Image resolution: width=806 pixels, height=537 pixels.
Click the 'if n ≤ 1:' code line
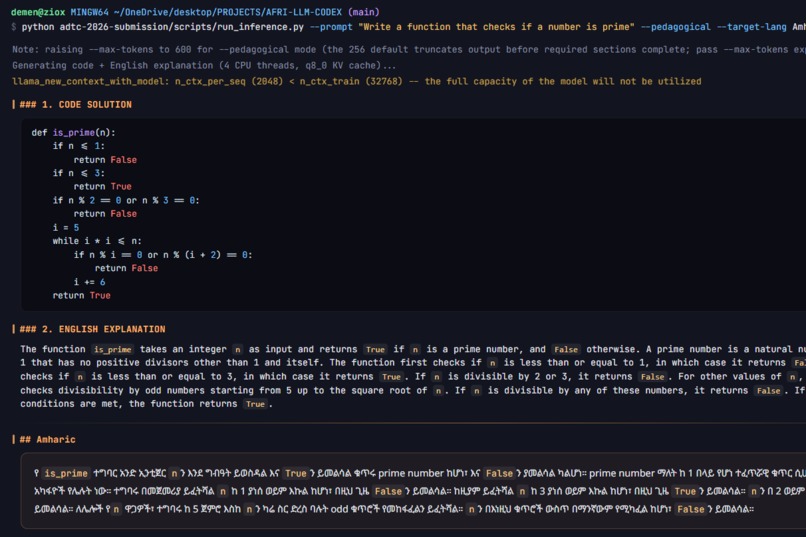pyautogui.click(x=78, y=146)
